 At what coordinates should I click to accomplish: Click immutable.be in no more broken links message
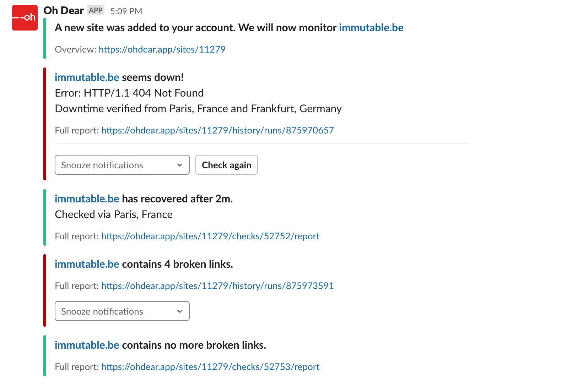[87, 345]
